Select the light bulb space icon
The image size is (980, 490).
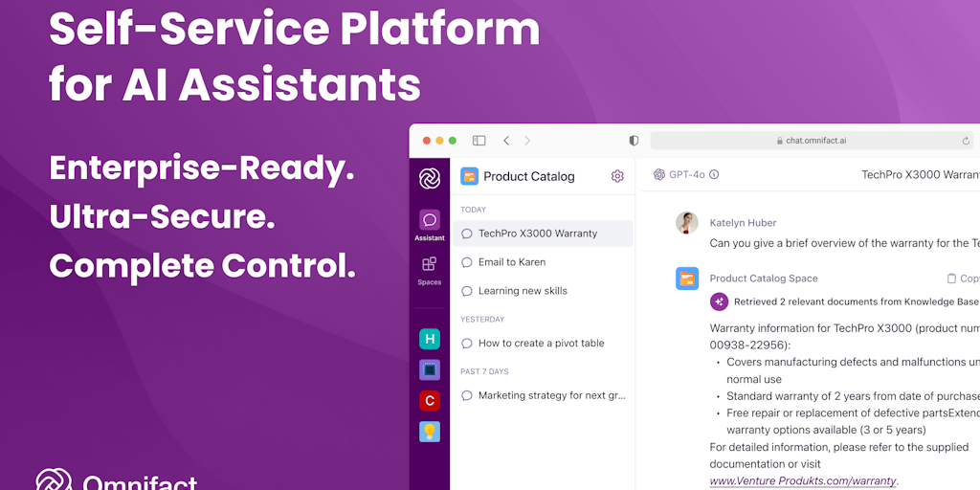coord(430,432)
